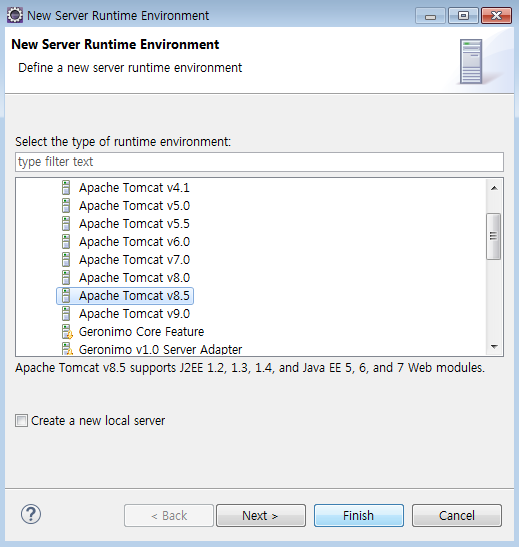Select Geronimo v1.0 Server Adapter

pyautogui.click(x=160, y=349)
